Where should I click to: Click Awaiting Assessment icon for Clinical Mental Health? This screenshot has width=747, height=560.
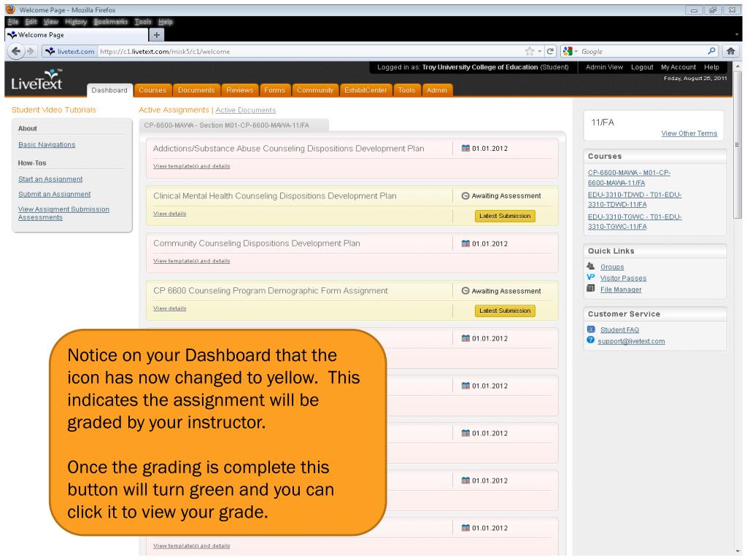(x=465, y=195)
